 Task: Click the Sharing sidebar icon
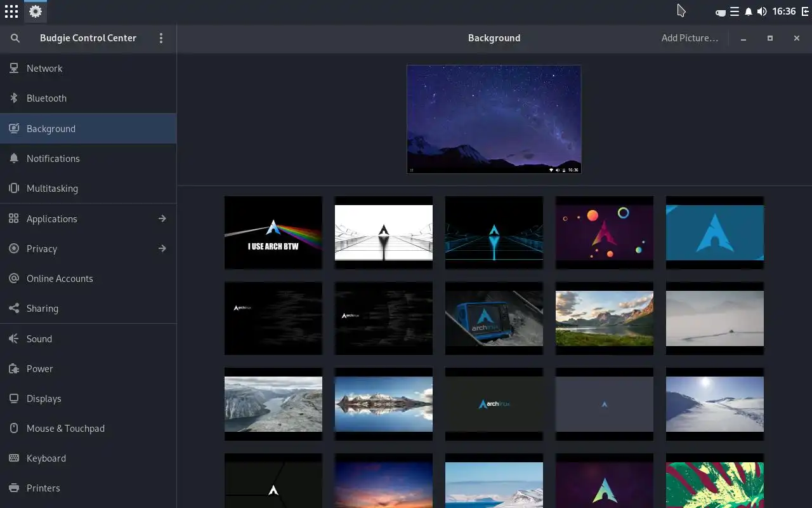[14, 308]
